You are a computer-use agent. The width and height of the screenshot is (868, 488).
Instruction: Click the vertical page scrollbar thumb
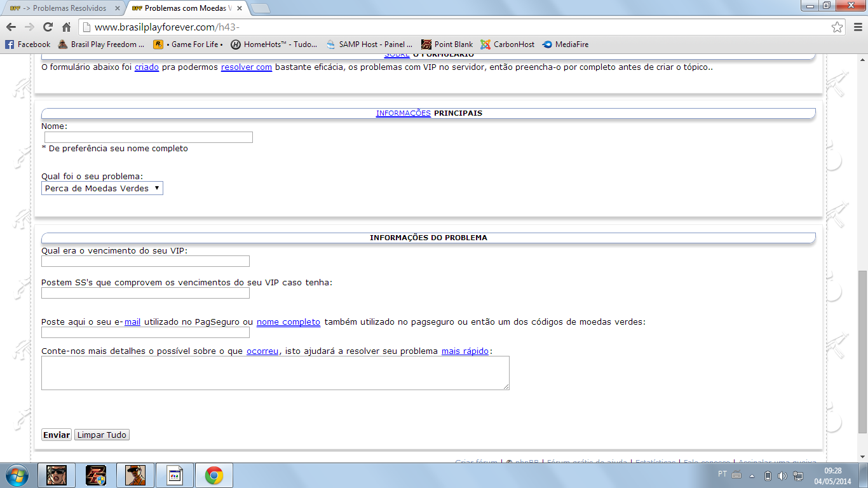pyautogui.click(x=862, y=352)
